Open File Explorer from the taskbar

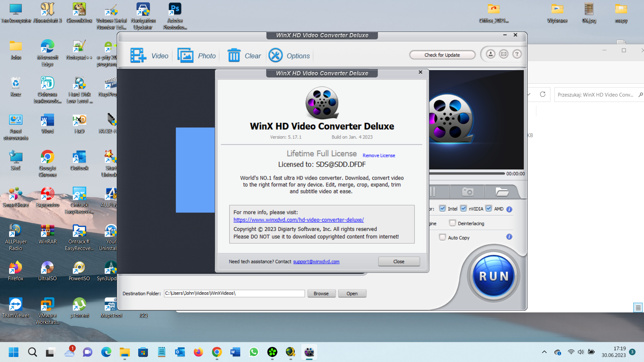tap(124, 352)
